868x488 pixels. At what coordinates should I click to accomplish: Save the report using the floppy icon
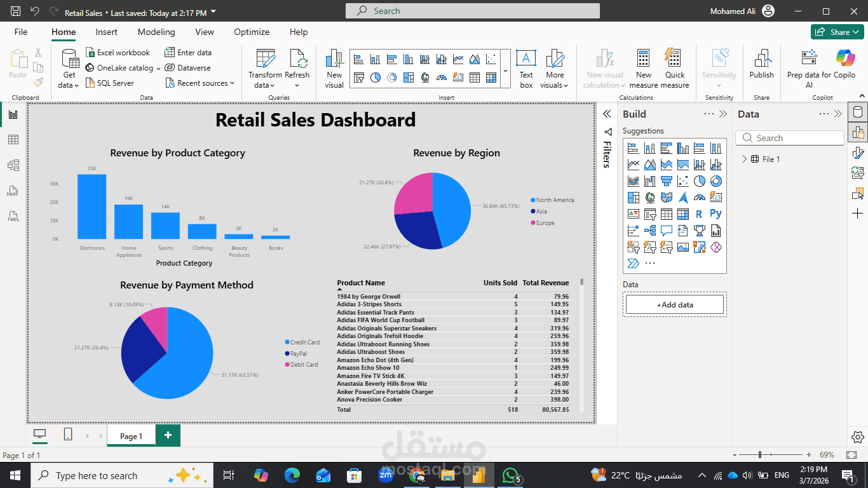pyautogui.click(x=16, y=11)
